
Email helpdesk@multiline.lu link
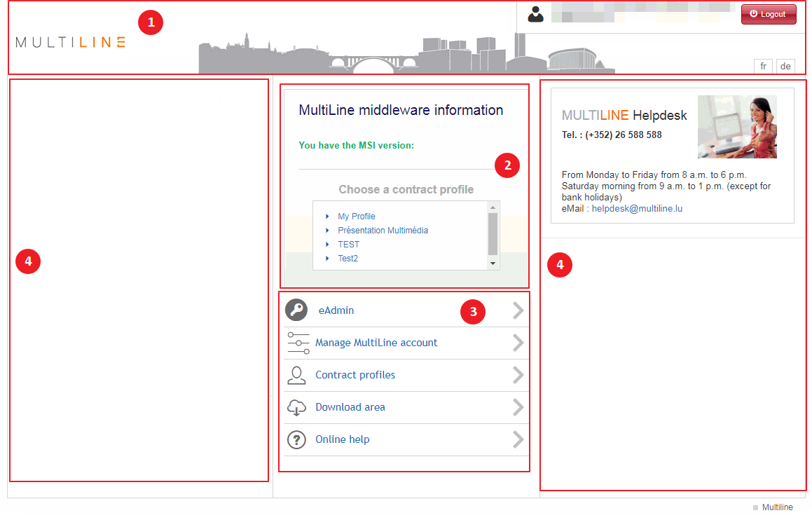click(637, 209)
